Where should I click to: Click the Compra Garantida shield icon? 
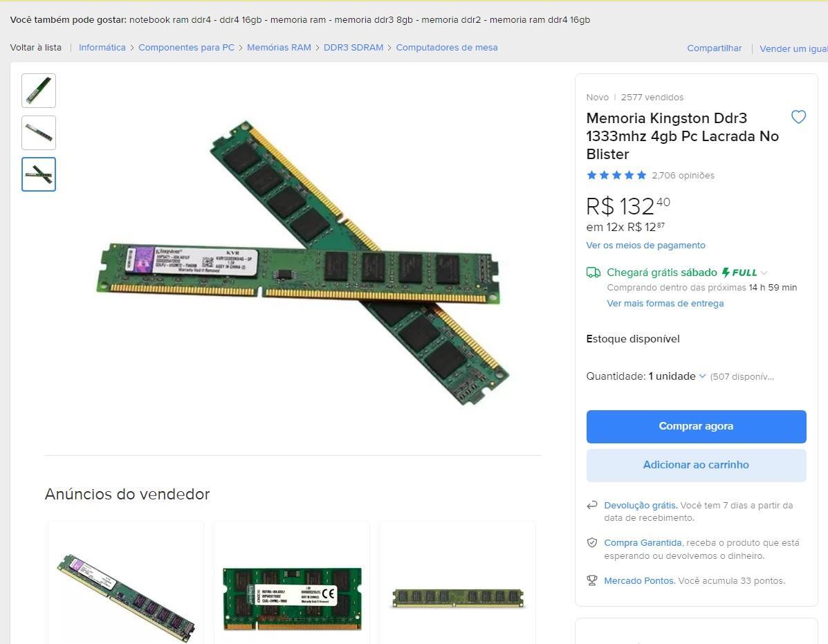coord(592,542)
